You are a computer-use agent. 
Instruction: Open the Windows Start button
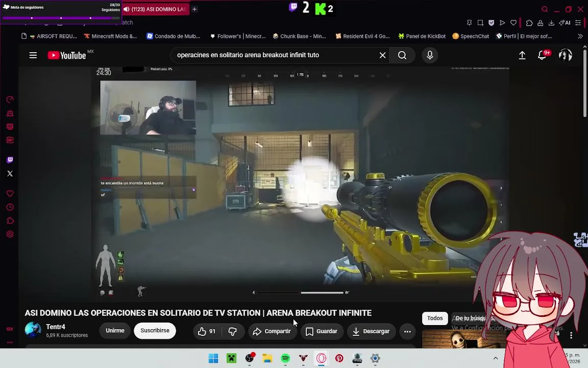tap(213, 358)
